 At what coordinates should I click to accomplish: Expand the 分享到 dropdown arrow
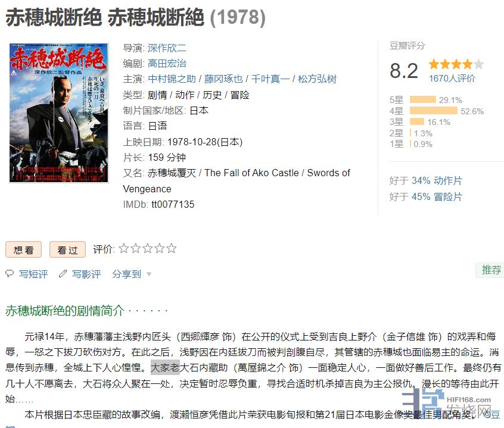click(149, 274)
